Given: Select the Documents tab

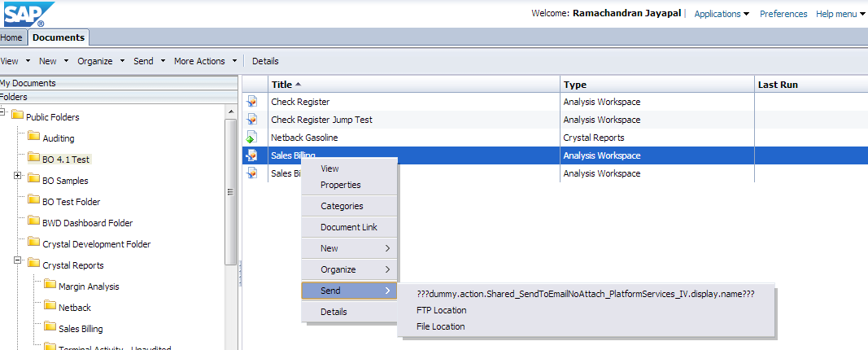Looking at the screenshot, I should point(59,37).
